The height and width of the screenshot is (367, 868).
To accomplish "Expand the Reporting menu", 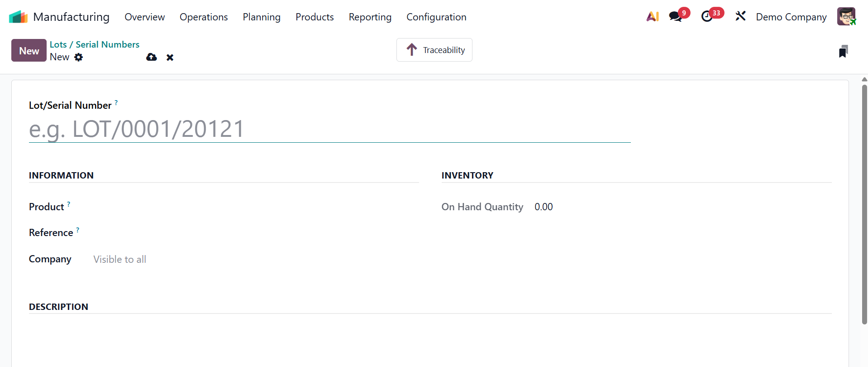I will tap(370, 17).
